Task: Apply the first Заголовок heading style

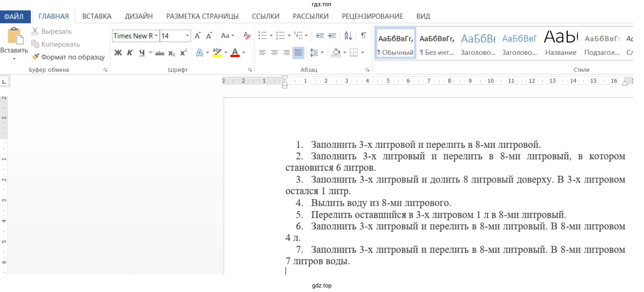Action: pyautogui.click(x=478, y=43)
